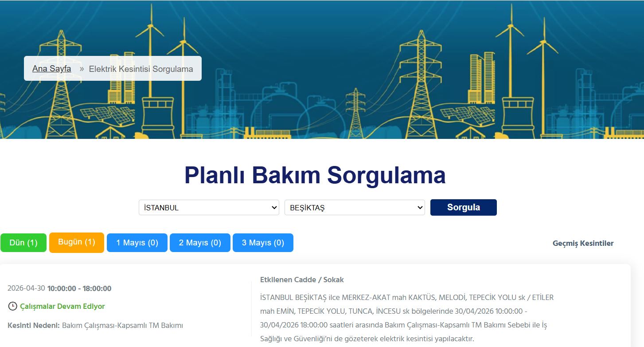Click the clock icon beside the outage status
Image resolution: width=644 pixels, height=347 pixels.
coord(12,306)
